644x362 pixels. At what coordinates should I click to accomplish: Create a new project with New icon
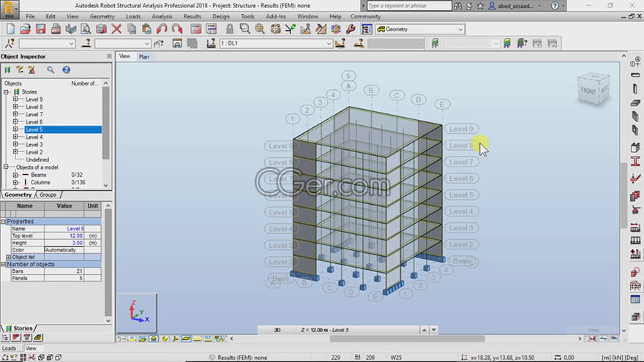point(10,29)
